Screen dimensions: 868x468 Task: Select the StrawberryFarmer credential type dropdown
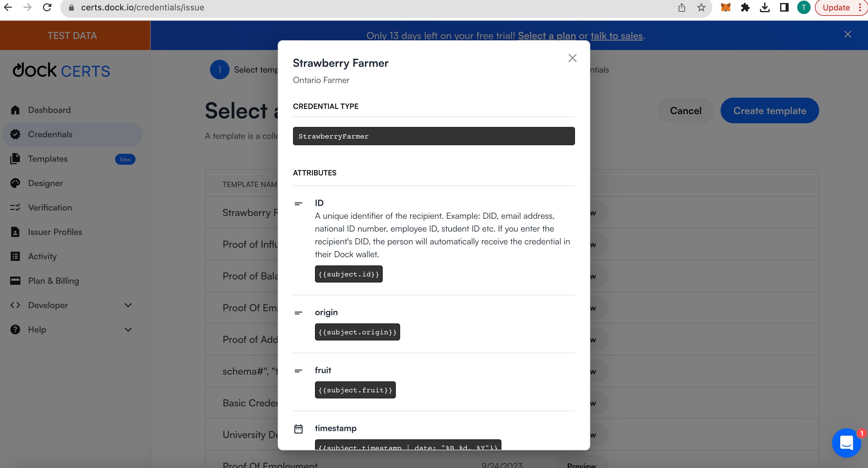click(x=433, y=136)
